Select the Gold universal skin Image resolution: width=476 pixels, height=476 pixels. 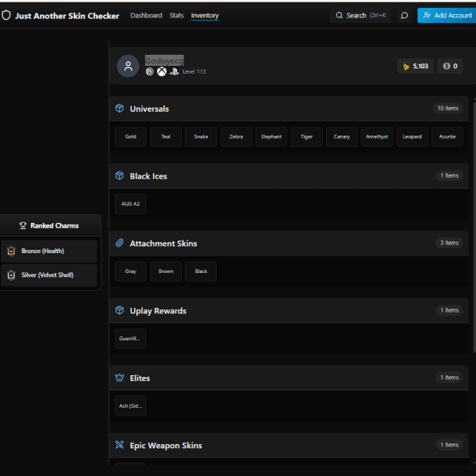[131, 136]
